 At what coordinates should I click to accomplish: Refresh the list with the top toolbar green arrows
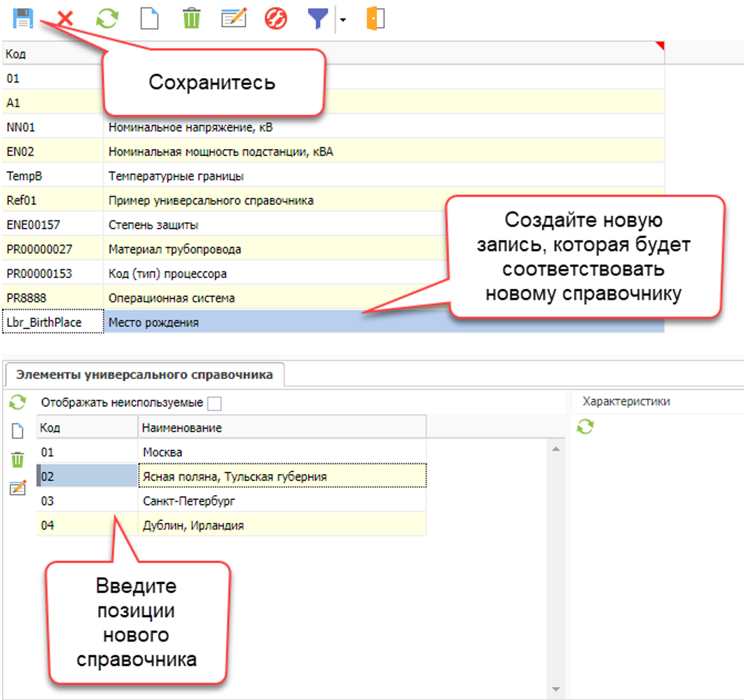click(106, 18)
